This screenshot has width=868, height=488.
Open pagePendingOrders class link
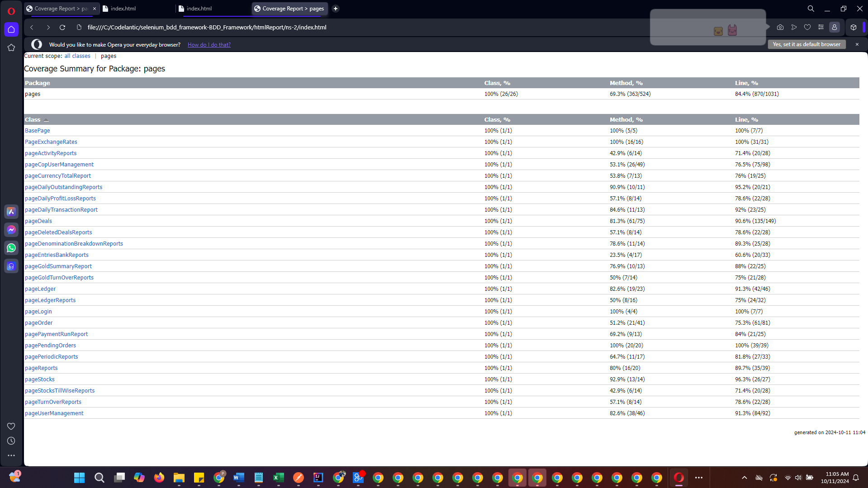click(51, 346)
